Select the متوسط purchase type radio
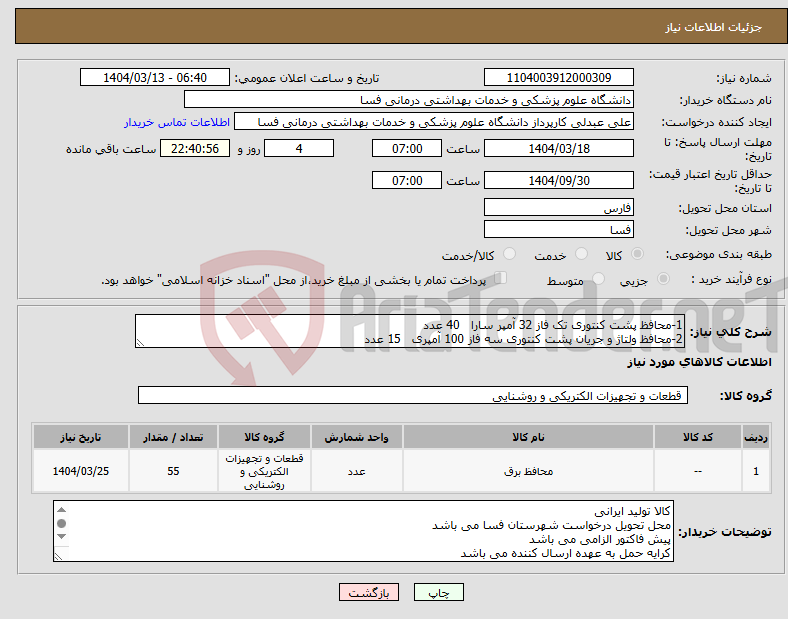Image resolution: width=788 pixels, height=619 pixels. click(598, 278)
